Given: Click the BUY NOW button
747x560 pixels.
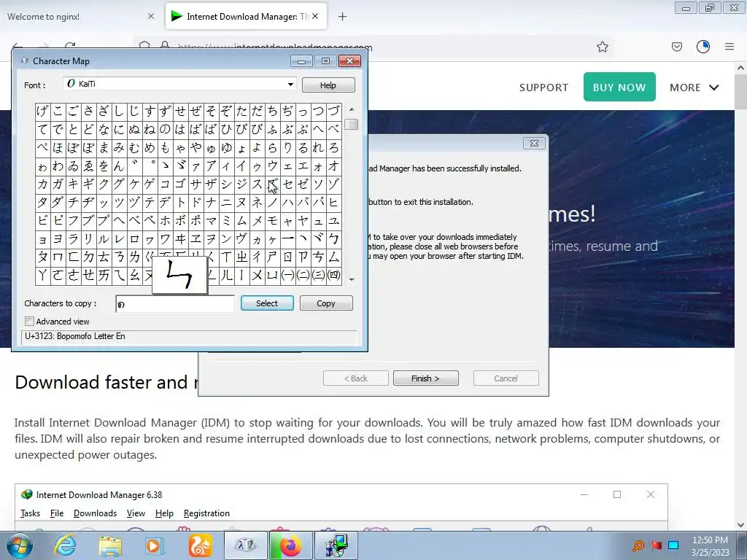Looking at the screenshot, I should pos(619,87).
